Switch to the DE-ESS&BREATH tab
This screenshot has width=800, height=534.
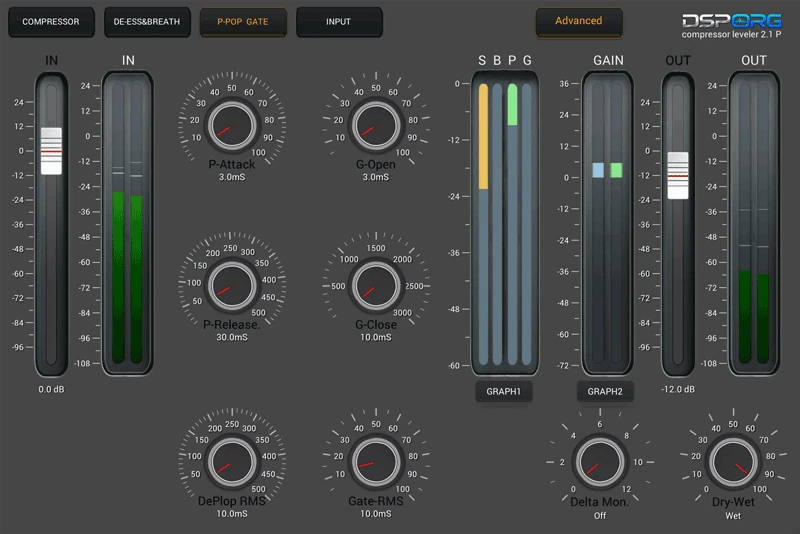pyautogui.click(x=147, y=22)
